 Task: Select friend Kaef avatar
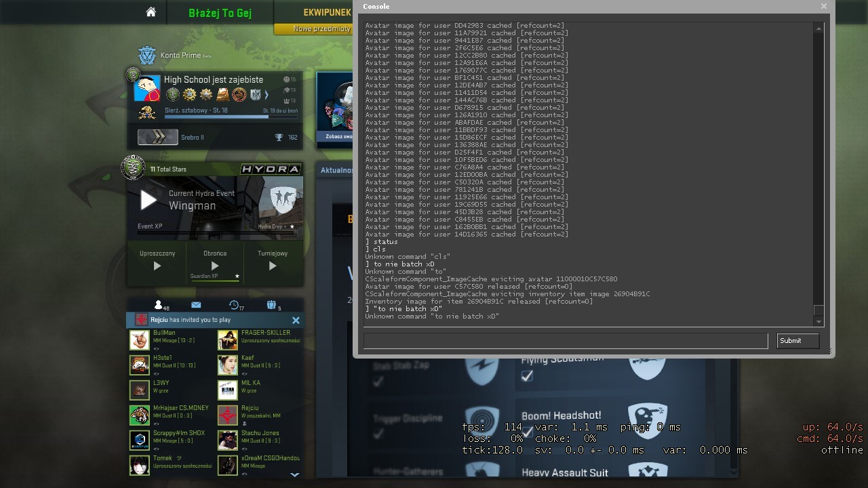point(228,365)
